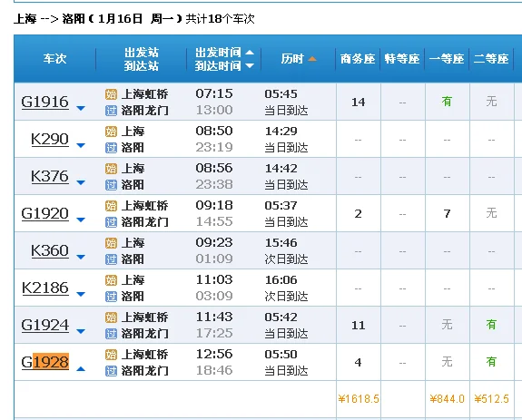Click G1928 arrival time 18:46
This screenshot has height=420, width=522.
pos(214,370)
